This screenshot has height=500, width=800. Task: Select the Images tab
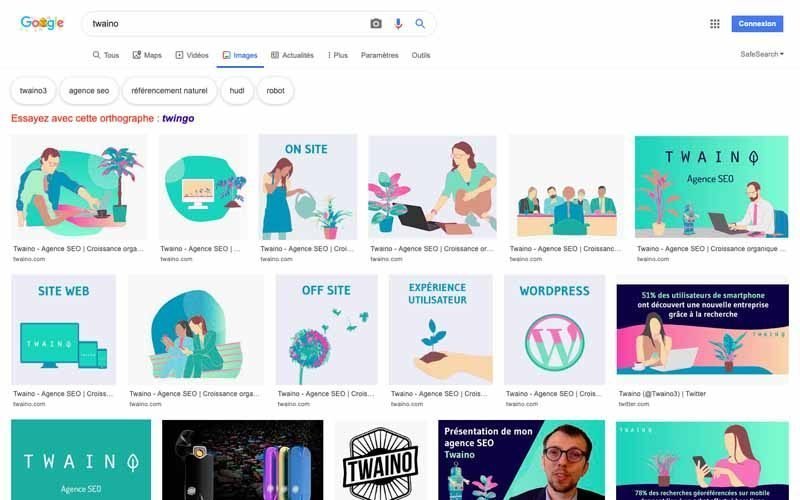(240, 55)
